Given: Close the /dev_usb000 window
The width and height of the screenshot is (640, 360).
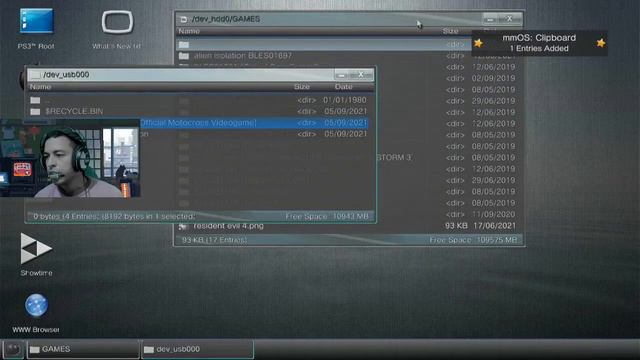Looking at the screenshot, I should pyautogui.click(x=361, y=75).
